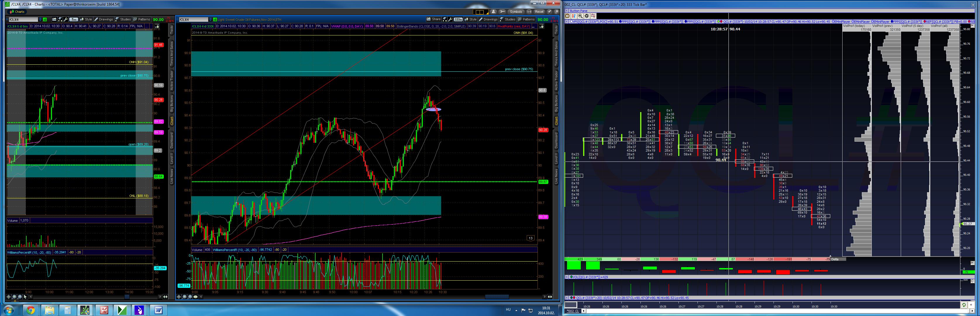
Task: Click Share button in the 333-tick chart
Action: click(x=434, y=19)
